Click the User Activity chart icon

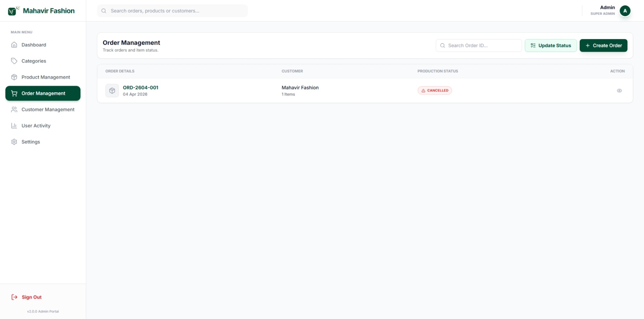(x=14, y=126)
